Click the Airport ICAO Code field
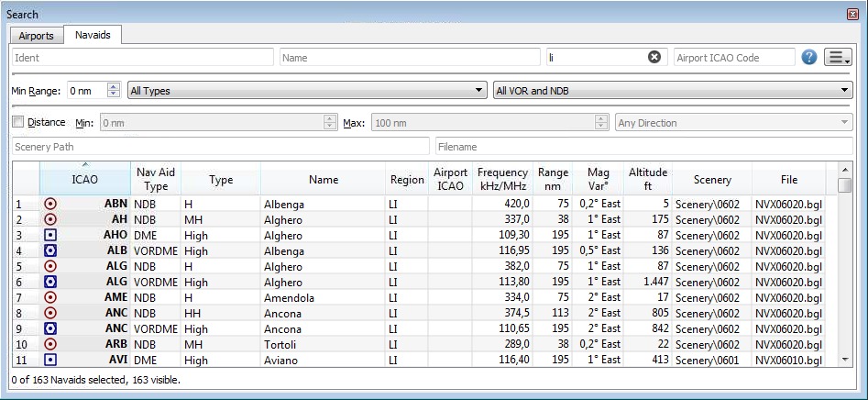 (734, 57)
